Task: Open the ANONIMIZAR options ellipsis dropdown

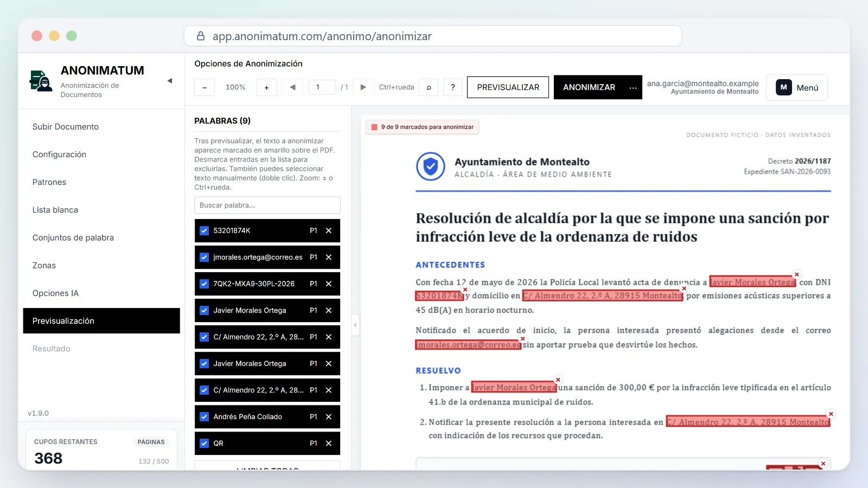Action: (x=633, y=87)
